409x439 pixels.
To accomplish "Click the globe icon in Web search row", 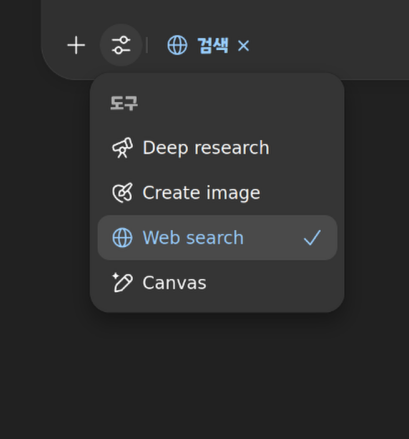I will coord(122,238).
